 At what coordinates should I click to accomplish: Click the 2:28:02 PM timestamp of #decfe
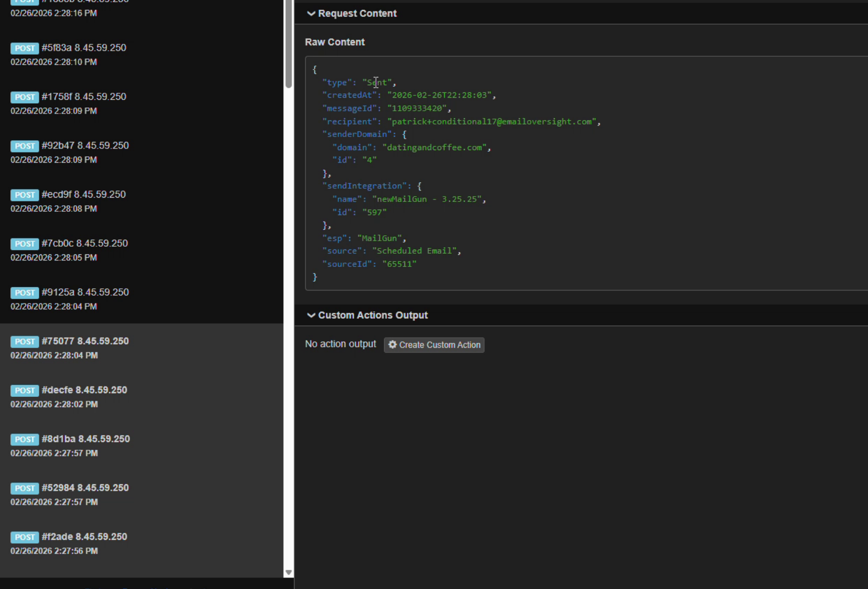click(x=53, y=404)
